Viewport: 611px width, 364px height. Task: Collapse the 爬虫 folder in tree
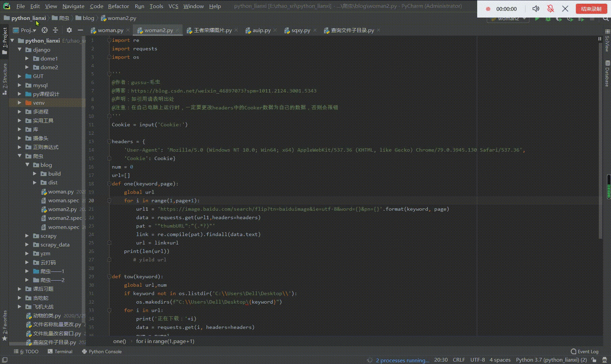click(20, 156)
